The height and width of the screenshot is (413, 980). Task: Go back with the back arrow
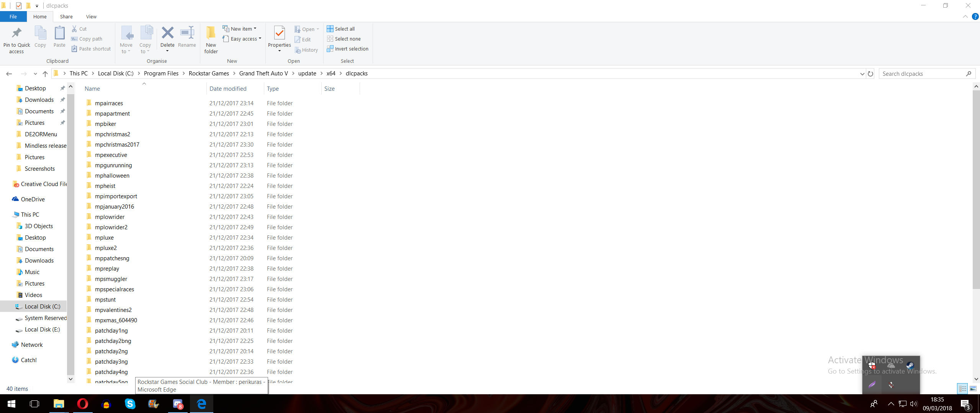click(x=9, y=73)
